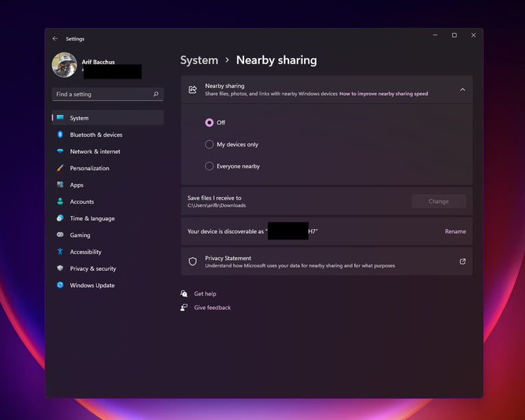Image resolution: width=525 pixels, height=420 pixels.
Task: Open Privacy Statement external link arrow
Action: point(463,261)
